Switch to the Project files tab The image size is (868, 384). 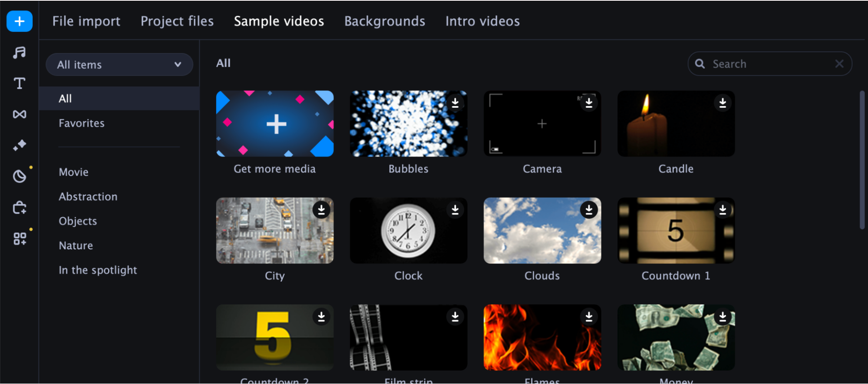pyautogui.click(x=177, y=21)
